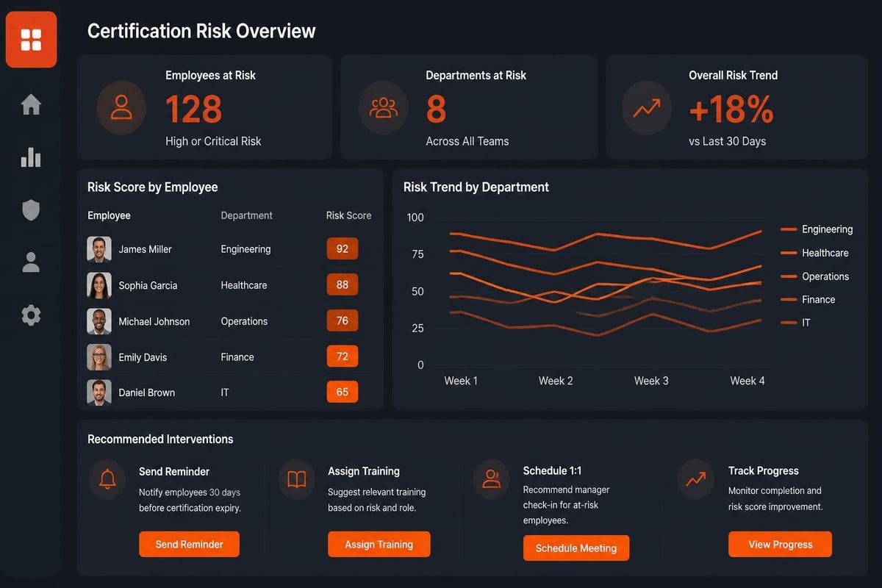
Task: Toggle the IT legend entry in chart
Action: pos(795,323)
